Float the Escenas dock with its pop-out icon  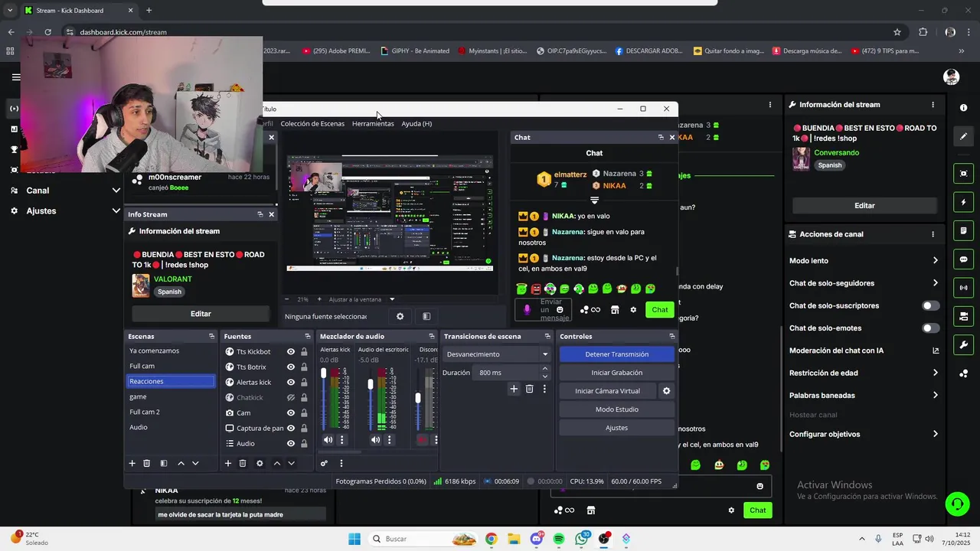(x=211, y=336)
